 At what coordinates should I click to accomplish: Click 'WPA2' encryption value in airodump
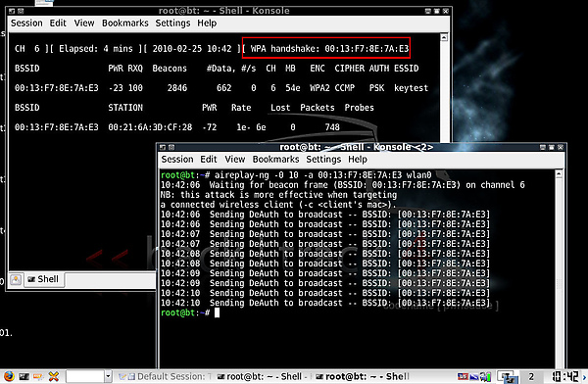(319, 88)
